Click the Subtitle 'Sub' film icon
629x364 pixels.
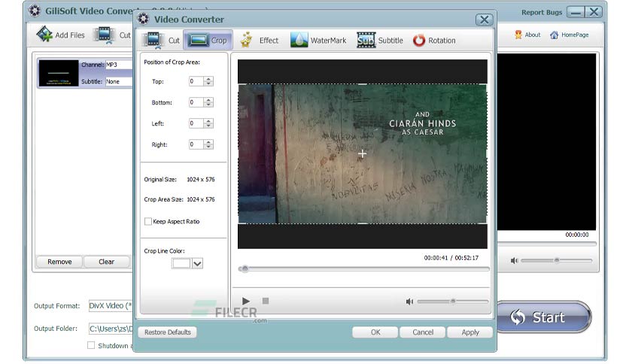point(366,40)
